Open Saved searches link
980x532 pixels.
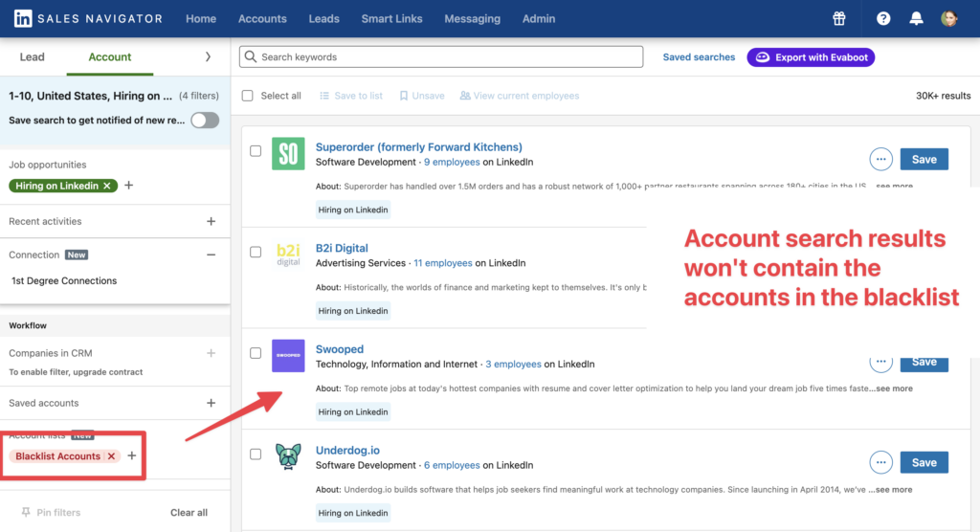coord(699,56)
